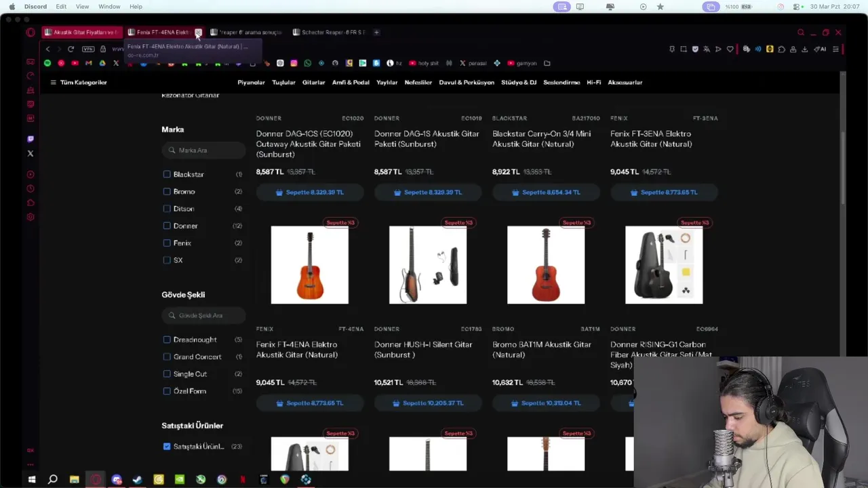Bookmark page with heart icon

pos(730,49)
